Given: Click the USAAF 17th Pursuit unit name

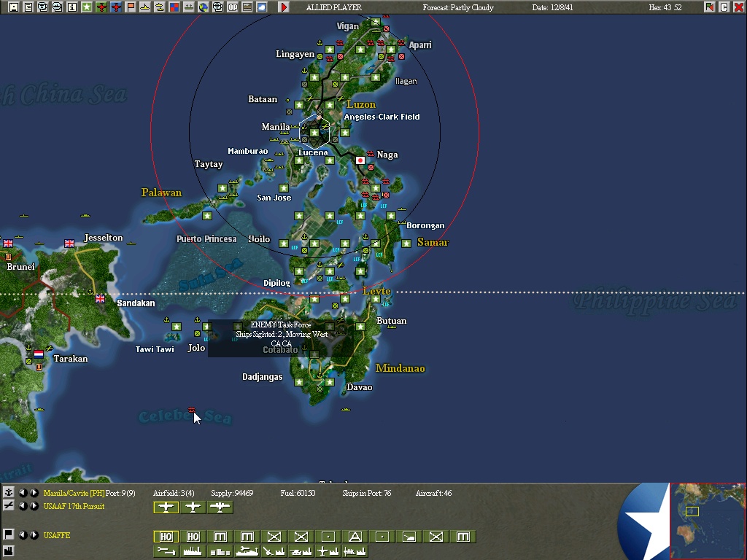Looking at the screenshot, I should click(x=74, y=506).
